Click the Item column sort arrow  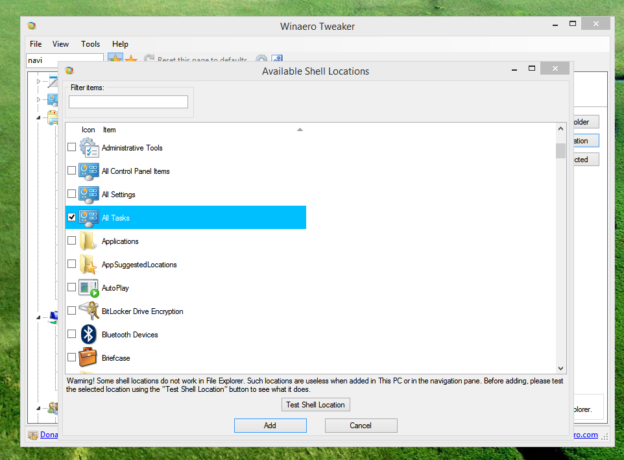point(300,130)
